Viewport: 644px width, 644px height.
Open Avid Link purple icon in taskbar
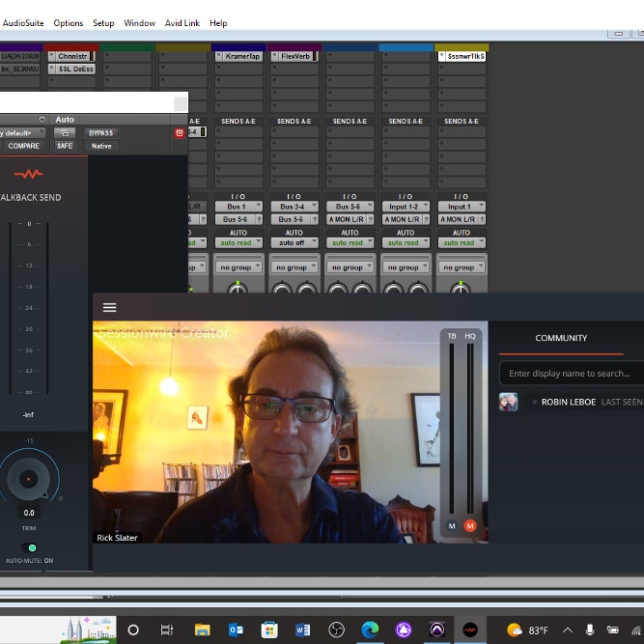(x=404, y=630)
